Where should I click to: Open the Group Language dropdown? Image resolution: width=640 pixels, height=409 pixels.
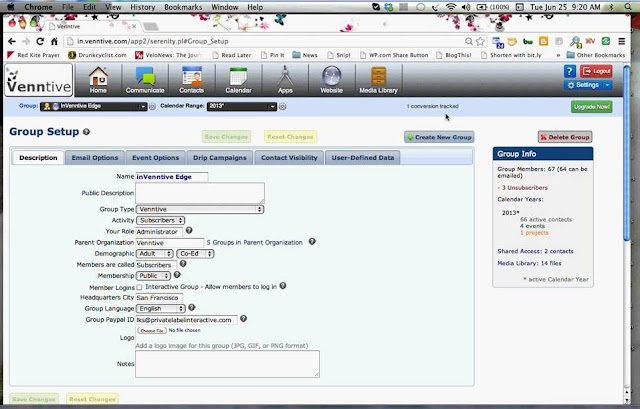pyautogui.click(x=161, y=309)
